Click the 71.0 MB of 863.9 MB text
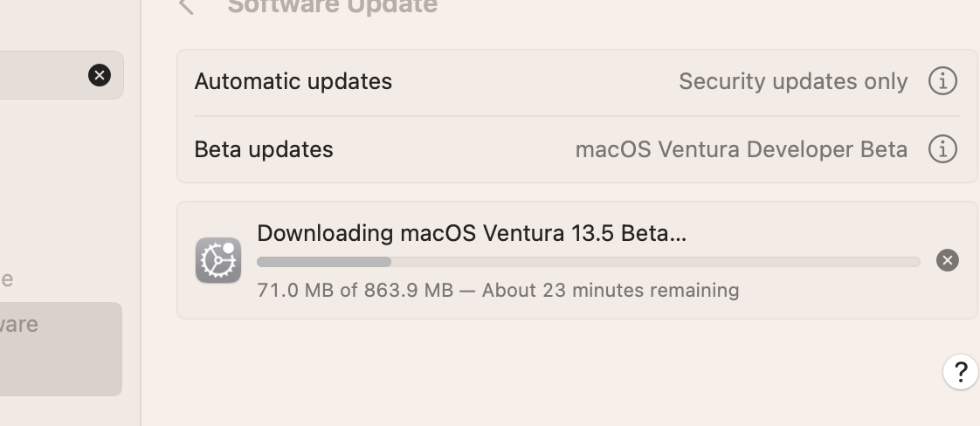 (x=355, y=290)
